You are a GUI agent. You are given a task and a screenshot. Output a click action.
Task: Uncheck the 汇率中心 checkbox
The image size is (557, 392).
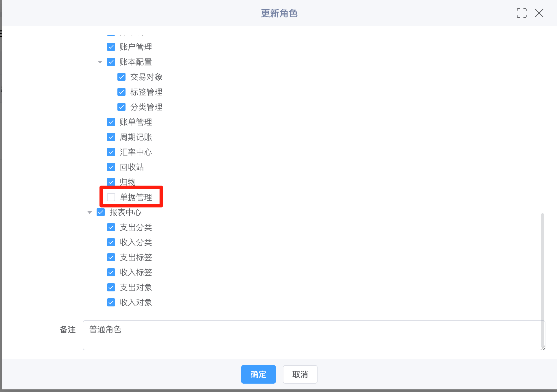[x=111, y=152]
